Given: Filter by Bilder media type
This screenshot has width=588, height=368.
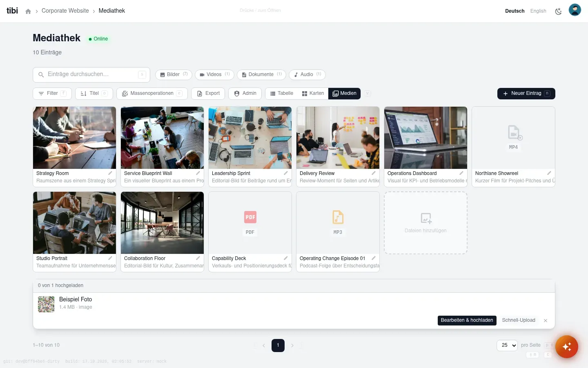Looking at the screenshot, I should [174, 74].
